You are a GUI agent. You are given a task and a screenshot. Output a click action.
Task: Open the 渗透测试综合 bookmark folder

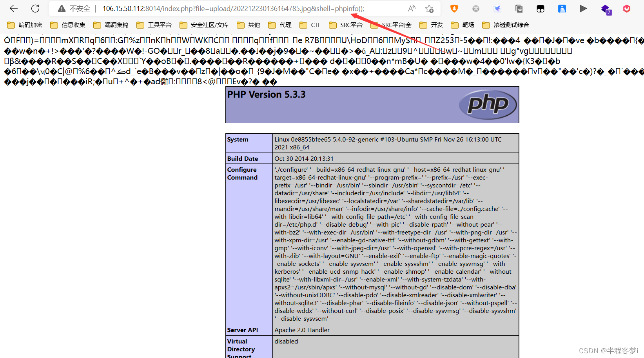(x=506, y=25)
